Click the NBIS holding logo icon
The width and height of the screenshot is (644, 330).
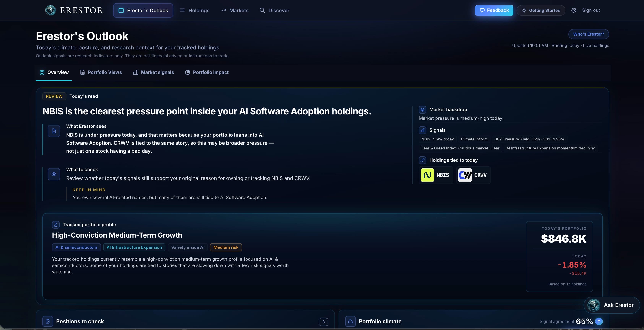(427, 175)
